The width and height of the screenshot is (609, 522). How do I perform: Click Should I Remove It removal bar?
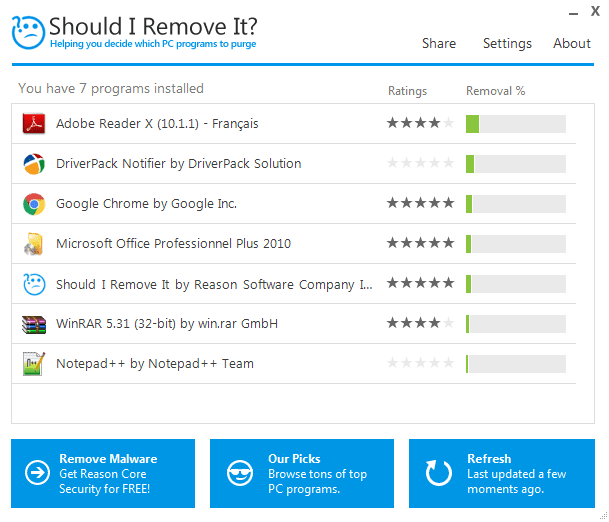click(516, 284)
